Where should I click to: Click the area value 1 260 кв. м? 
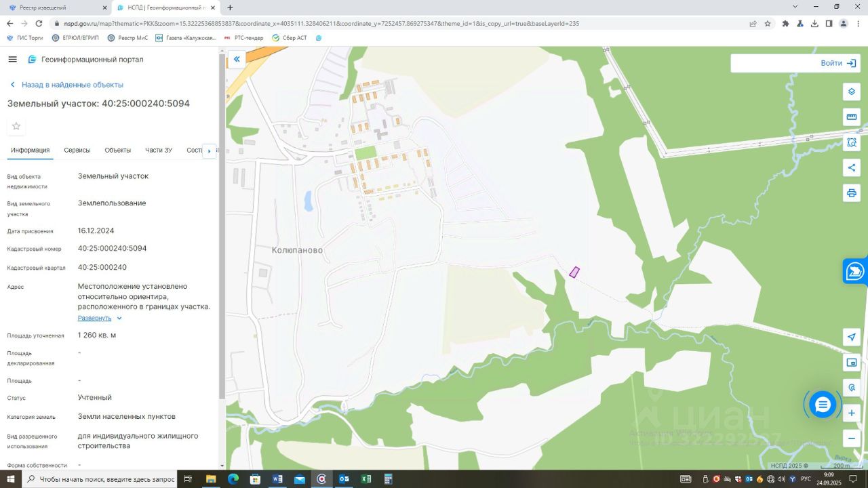tap(97, 335)
